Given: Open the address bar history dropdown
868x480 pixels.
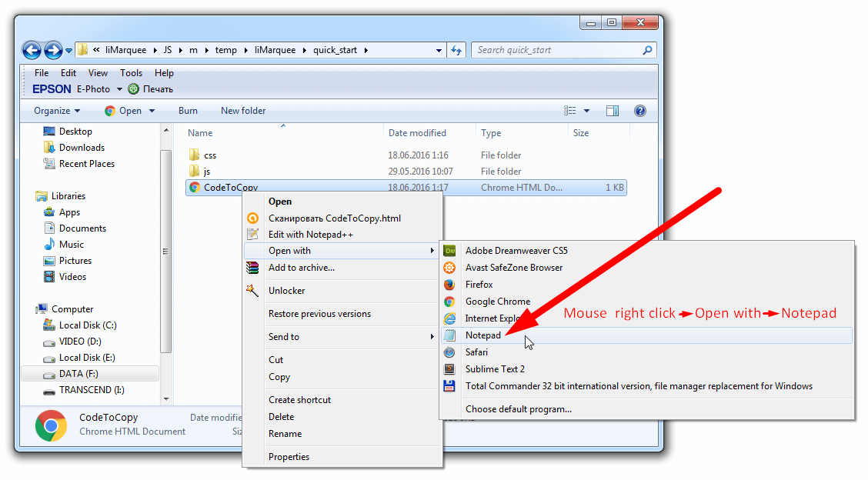Looking at the screenshot, I should (x=439, y=50).
